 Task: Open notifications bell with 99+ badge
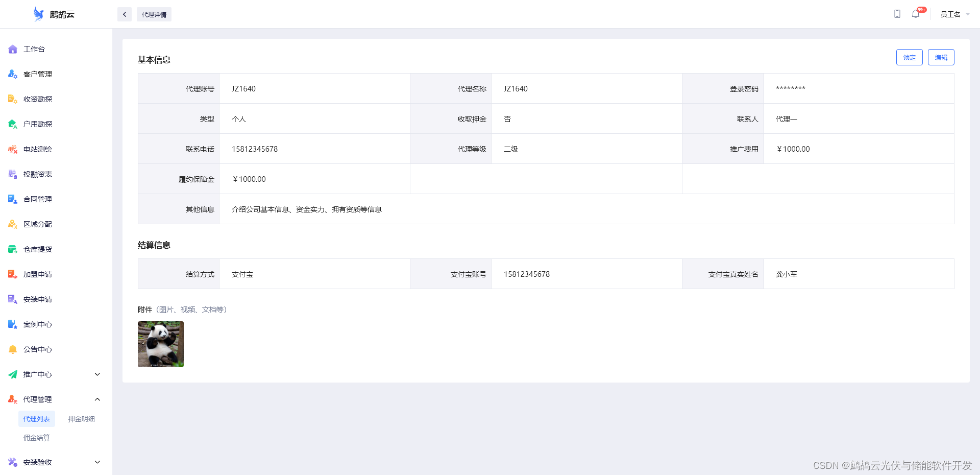click(916, 14)
